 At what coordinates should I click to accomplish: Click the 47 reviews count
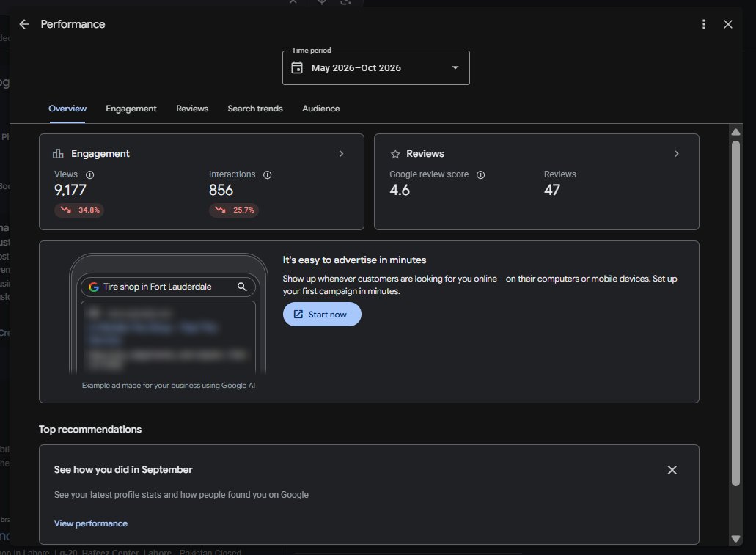coord(552,190)
